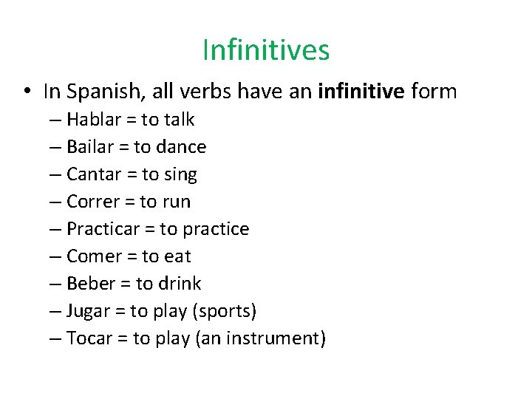Select the Bailar = to dance line

coord(136,147)
